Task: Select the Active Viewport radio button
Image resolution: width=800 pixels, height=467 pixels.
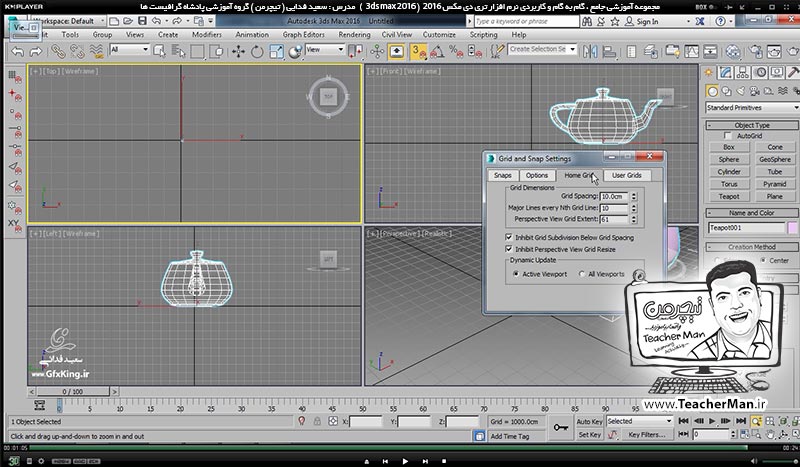Action: coord(516,274)
